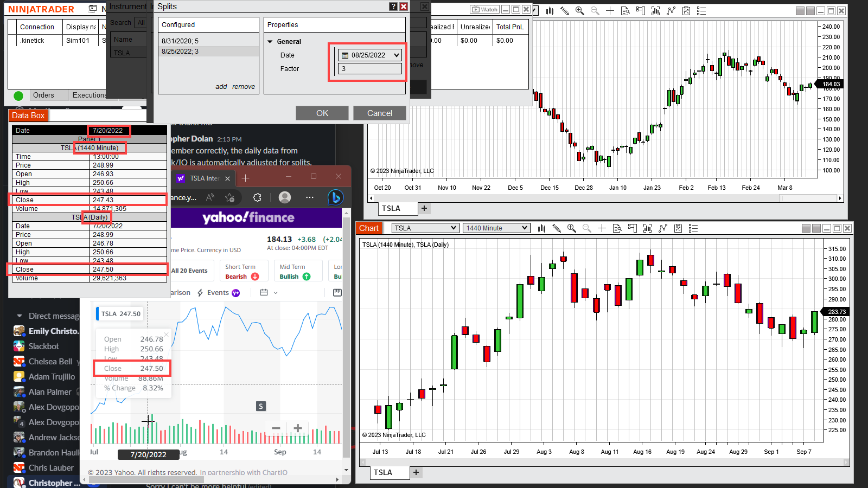Open Indicators icon in lower Chart window

pos(663,228)
